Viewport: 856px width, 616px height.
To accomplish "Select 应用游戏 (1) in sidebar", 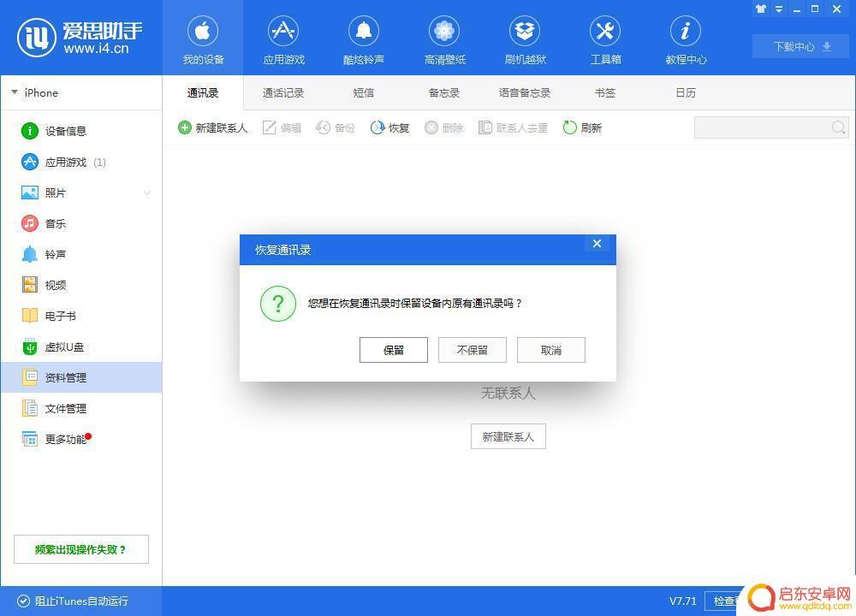I will 80,162.
